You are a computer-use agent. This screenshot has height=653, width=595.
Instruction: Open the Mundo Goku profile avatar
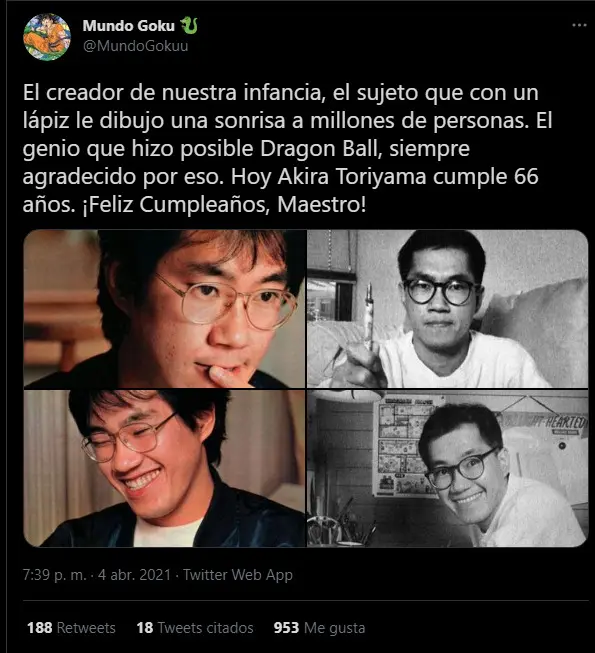[x=47, y=37]
